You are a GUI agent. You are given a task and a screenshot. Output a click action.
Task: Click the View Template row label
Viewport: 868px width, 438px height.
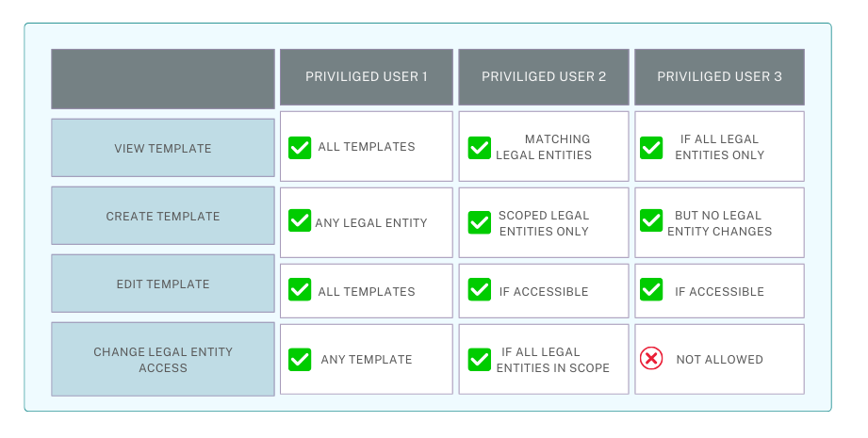pos(163,148)
